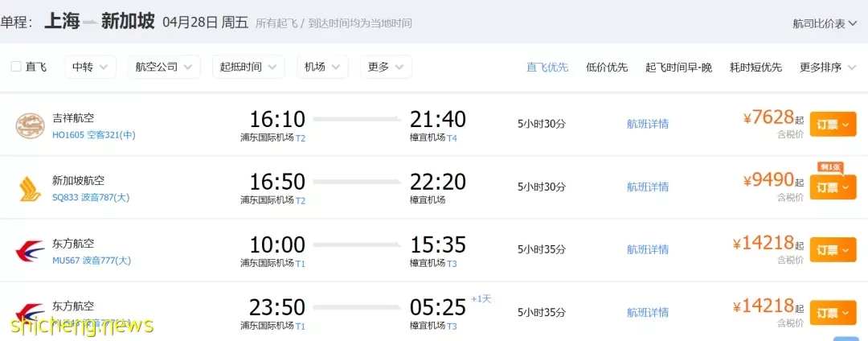
Task: Click China Eastern logo on 10:00 flight
Action: 31,251
